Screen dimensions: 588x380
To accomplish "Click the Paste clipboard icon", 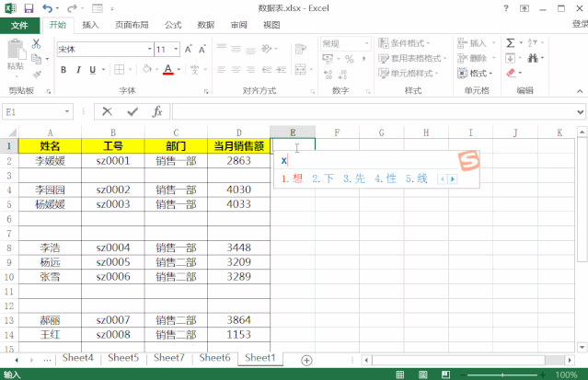I will click(16, 51).
